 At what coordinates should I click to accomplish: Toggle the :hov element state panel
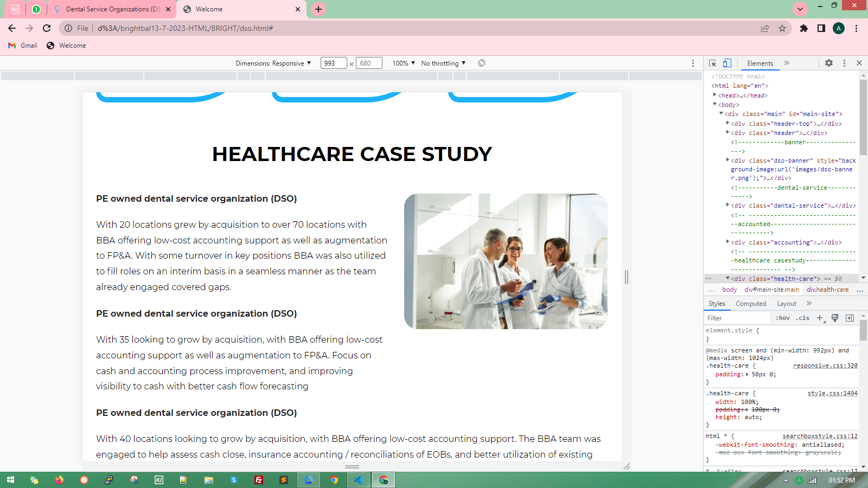(782, 318)
